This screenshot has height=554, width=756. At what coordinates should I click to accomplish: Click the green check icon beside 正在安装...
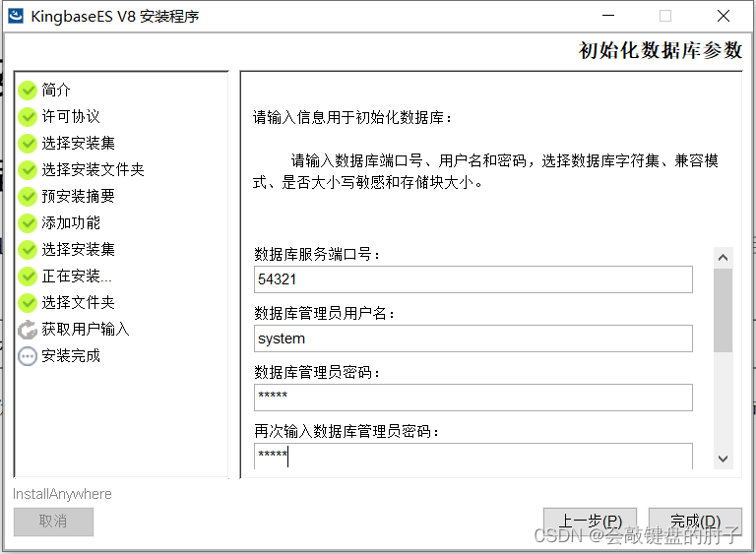pos(28,276)
